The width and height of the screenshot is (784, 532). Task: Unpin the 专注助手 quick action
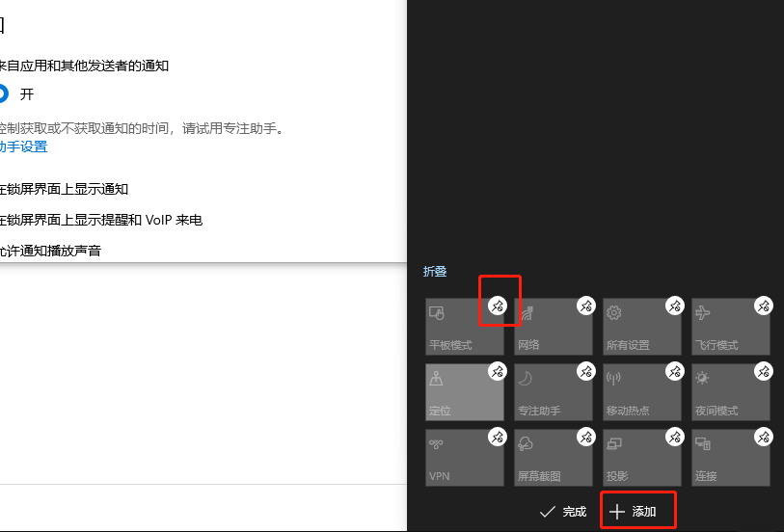(586, 371)
